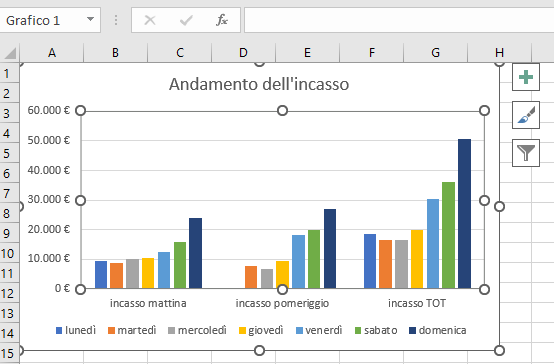Select the martedì bar in incasso pomeriggio
Image resolution: width=554 pixels, height=364 pixels.
tap(251, 277)
